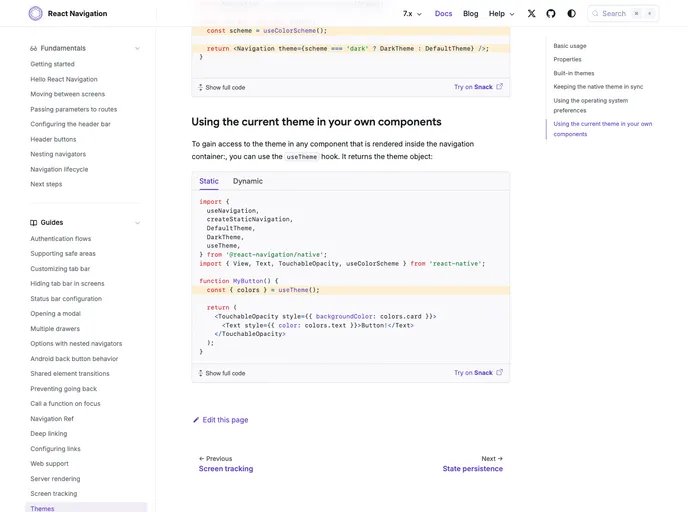Collapse the Guides sidebar section
688x512 pixels.
click(x=137, y=223)
